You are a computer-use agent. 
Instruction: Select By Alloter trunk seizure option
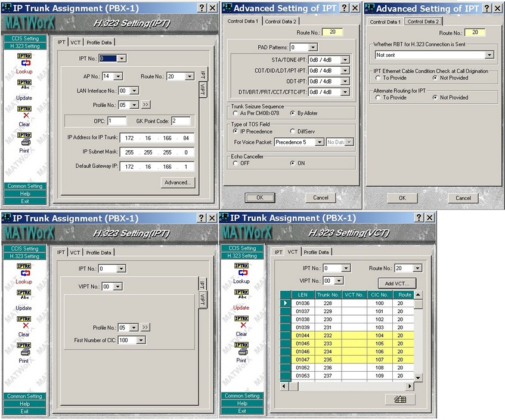click(x=292, y=113)
